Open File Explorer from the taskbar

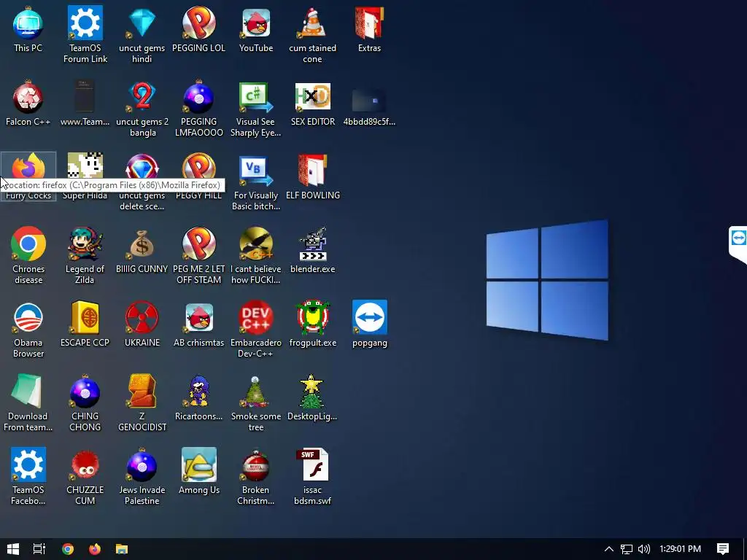(122, 549)
